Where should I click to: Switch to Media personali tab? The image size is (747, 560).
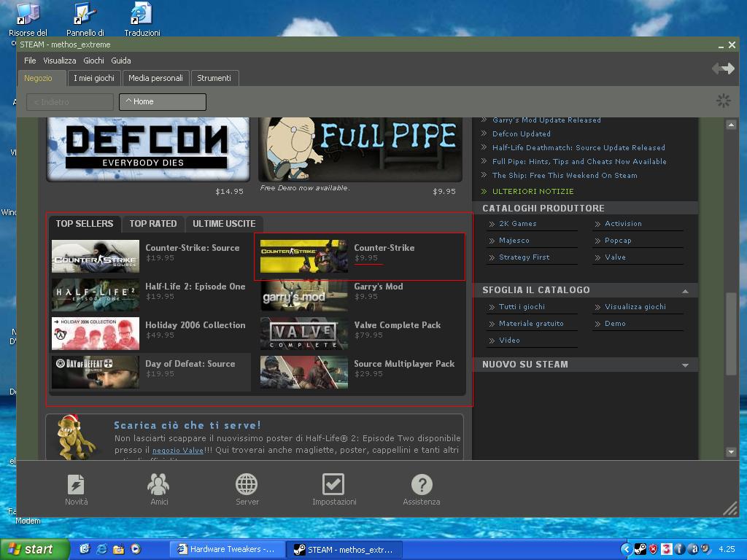pyautogui.click(x=156, y=78)
